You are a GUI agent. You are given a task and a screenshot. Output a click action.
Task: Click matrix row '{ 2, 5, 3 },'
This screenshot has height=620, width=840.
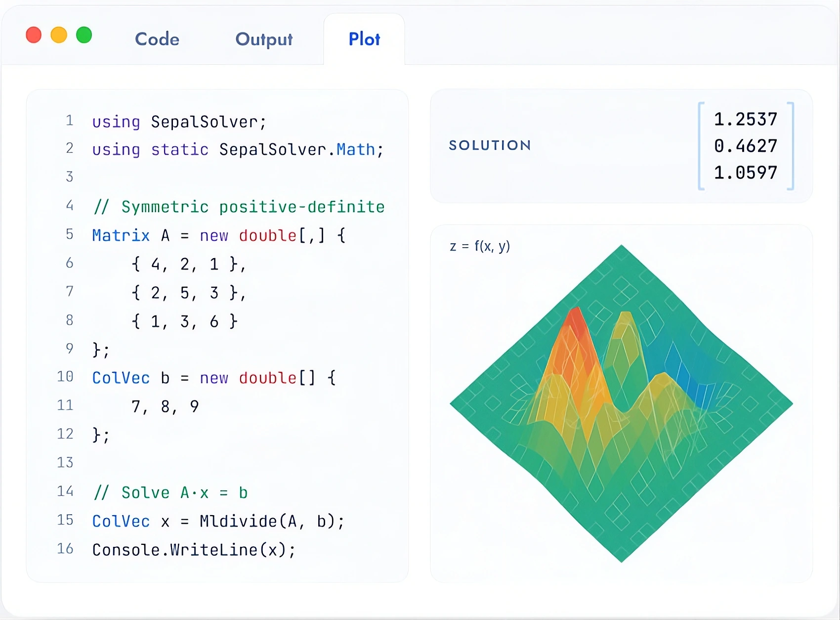(x=188, y=293)
